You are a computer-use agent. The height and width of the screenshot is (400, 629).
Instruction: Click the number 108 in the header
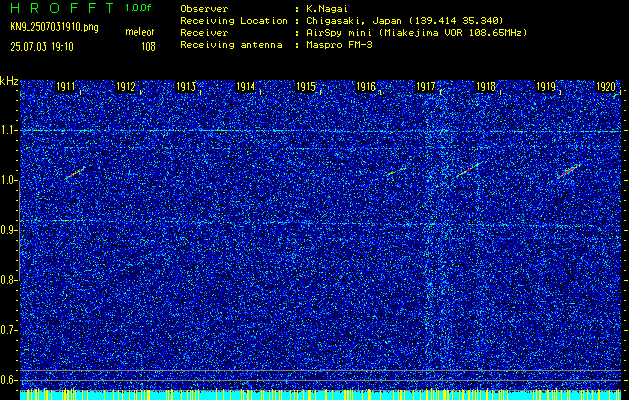coord(148,47)
